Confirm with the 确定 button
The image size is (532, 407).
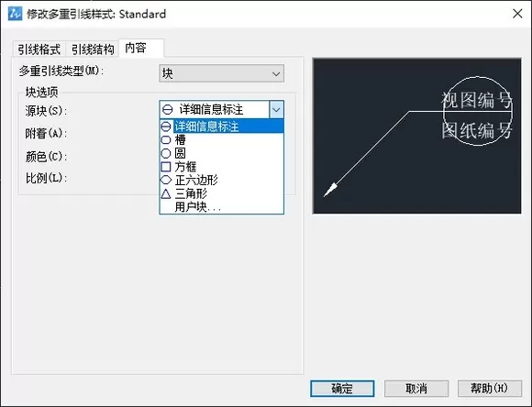point(342,389)
